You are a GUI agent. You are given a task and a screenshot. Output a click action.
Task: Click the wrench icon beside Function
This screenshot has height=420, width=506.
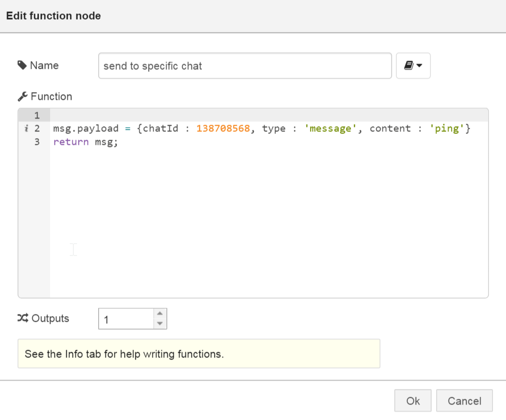[23, 97]
